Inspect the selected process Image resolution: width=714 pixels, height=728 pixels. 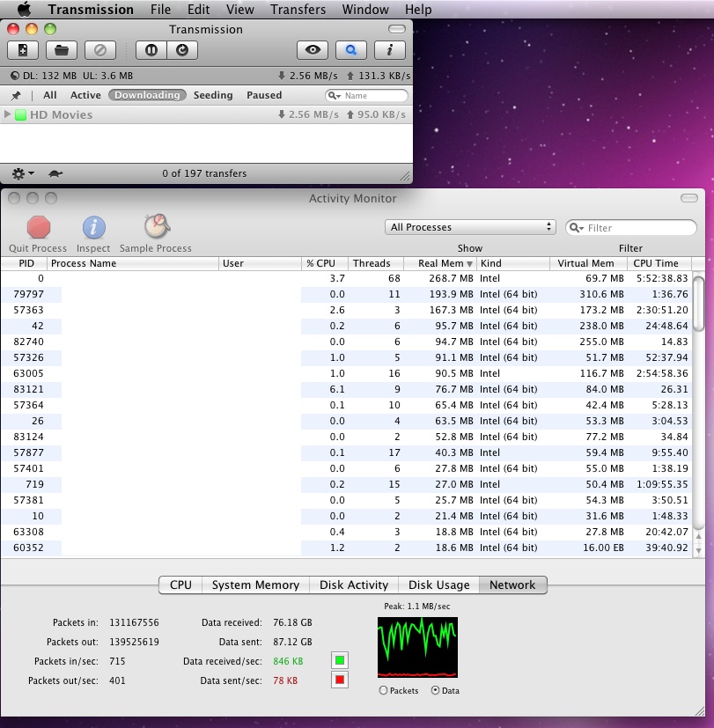(x=94, y=227)
